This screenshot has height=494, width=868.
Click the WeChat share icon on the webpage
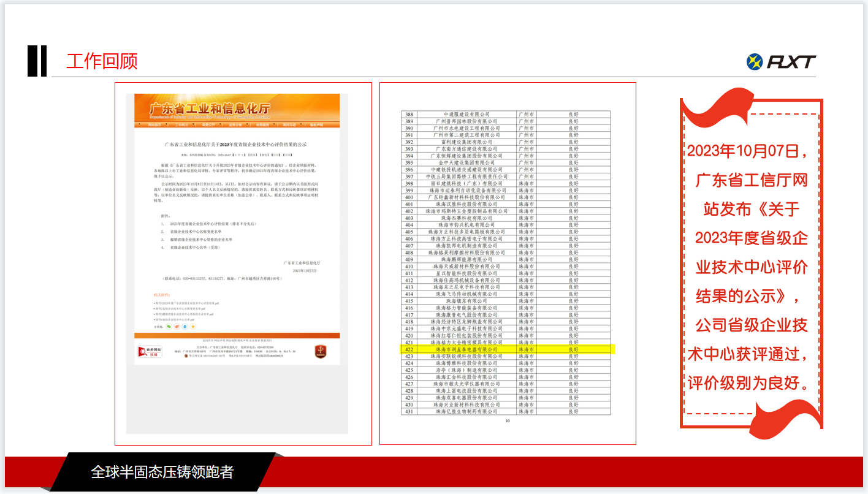169,327
